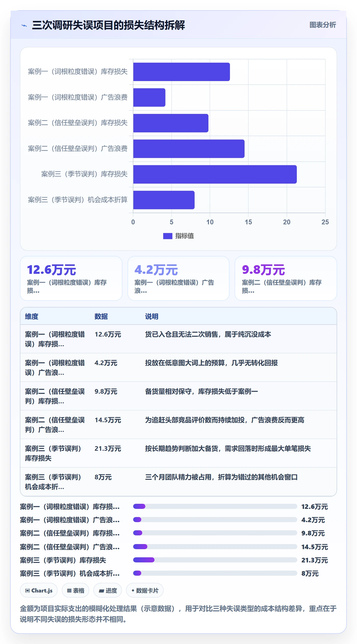Click the 14.5万元 table cell
Screen dimensions: 357x644
click(108, 420)
